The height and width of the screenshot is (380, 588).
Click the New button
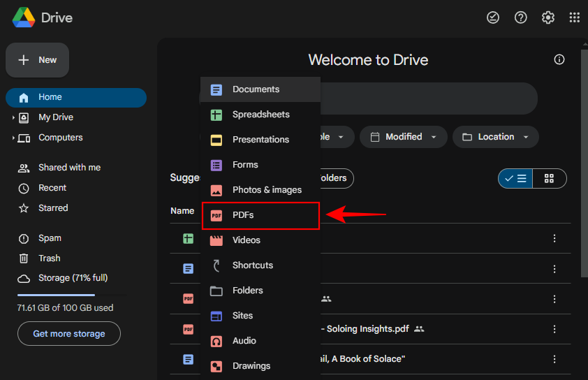(37, 60)
